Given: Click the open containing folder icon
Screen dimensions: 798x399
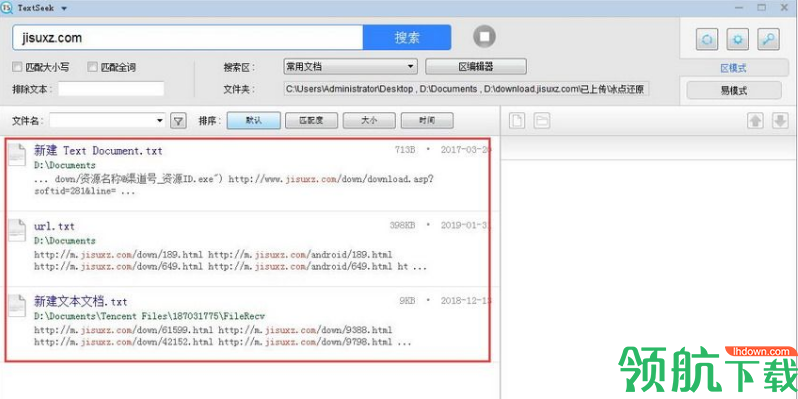Looking at the screenshot, I should pos(542,121).
